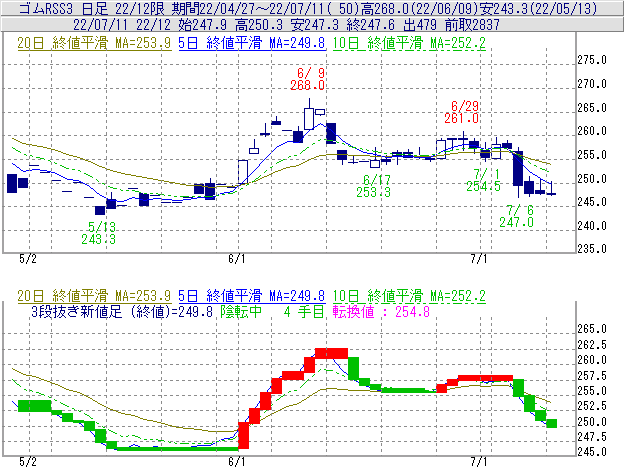Click the period text 期間22/04/27~22/07/11
The image size is (624, 475).
tap(247, 8)
